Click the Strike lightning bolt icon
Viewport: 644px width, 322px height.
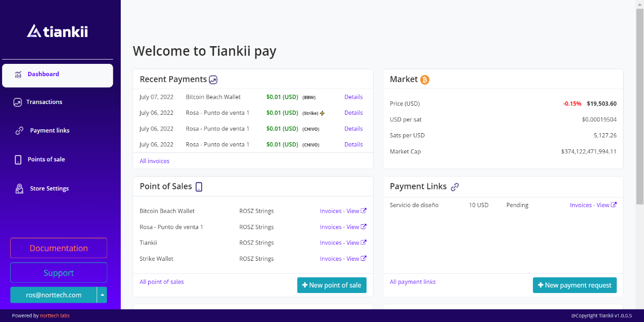click(x=323, y=113)
